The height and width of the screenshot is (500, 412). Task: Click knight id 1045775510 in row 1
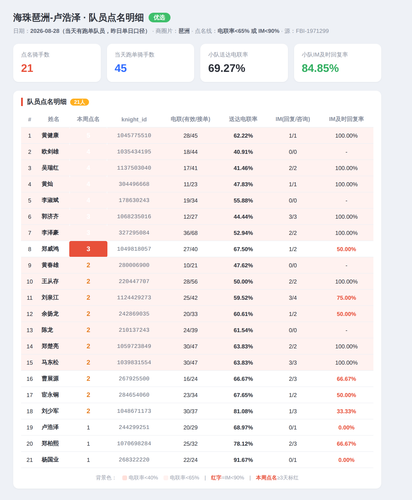tap(134, 135)
